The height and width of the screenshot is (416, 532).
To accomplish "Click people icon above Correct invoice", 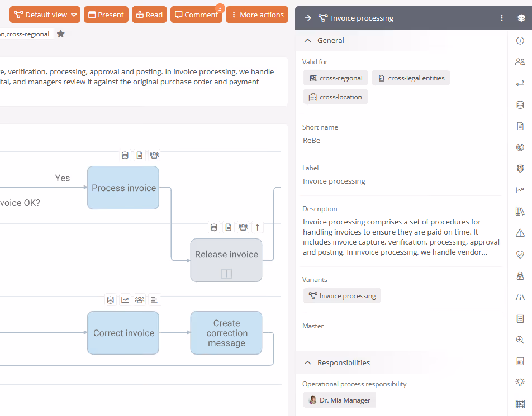I will pos(140,300).
